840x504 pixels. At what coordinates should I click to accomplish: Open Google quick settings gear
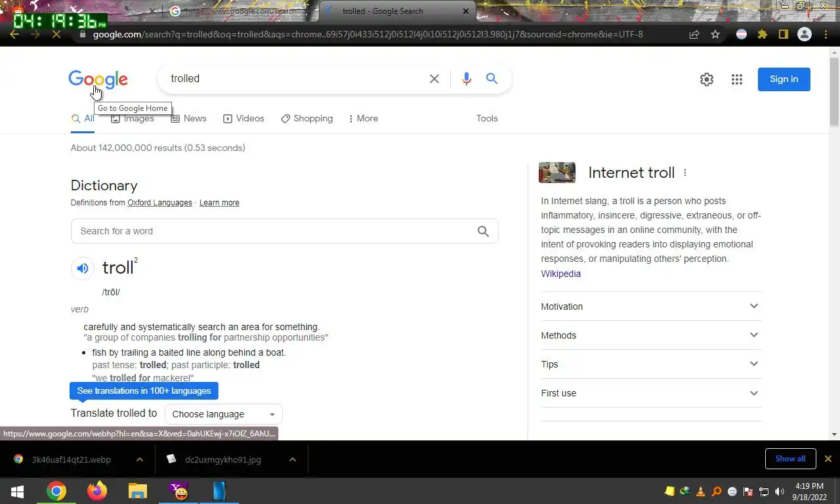pyautogui.click(x=707, y=79)
